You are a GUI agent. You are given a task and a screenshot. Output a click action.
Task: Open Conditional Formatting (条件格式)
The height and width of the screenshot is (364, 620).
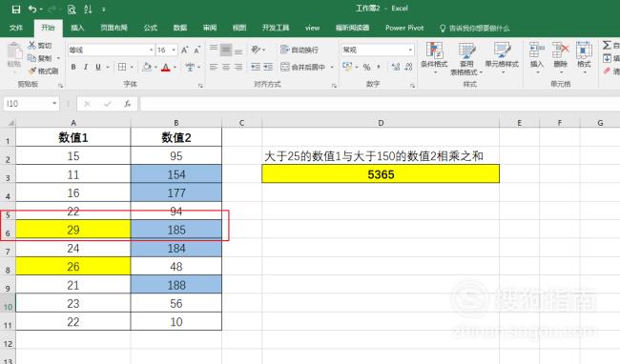point(434,57)
